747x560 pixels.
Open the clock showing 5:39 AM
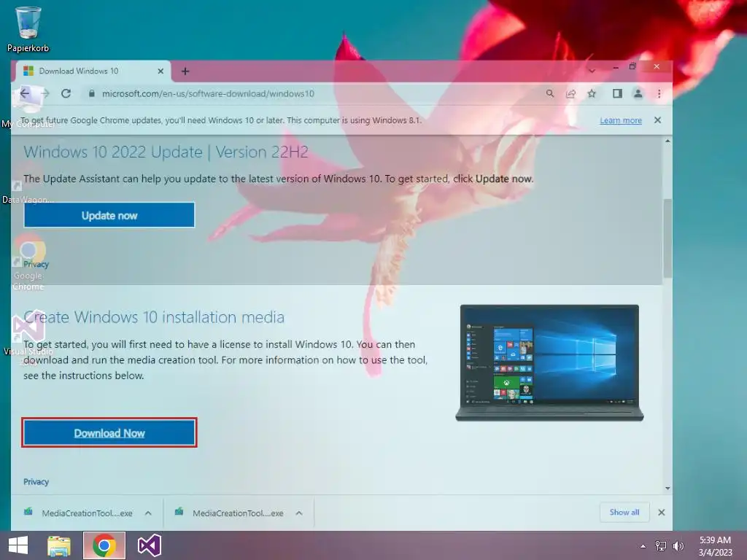coord(715,546)
